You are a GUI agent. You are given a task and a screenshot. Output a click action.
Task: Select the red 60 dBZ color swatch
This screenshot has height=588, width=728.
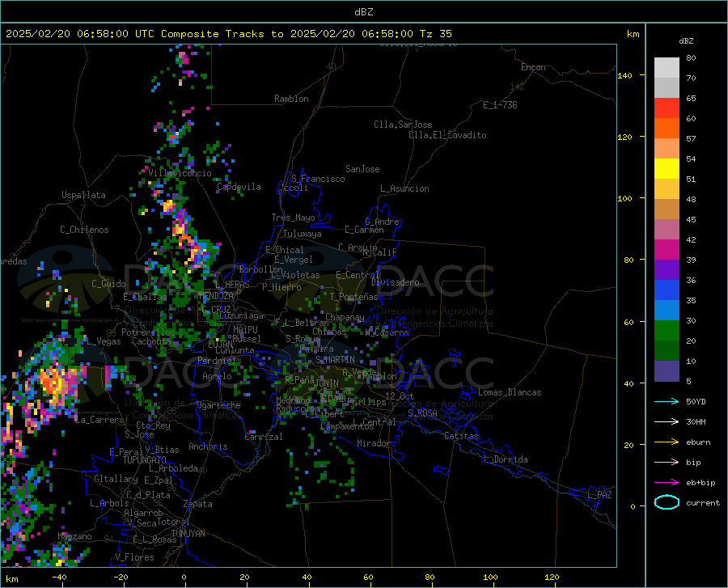667,108
